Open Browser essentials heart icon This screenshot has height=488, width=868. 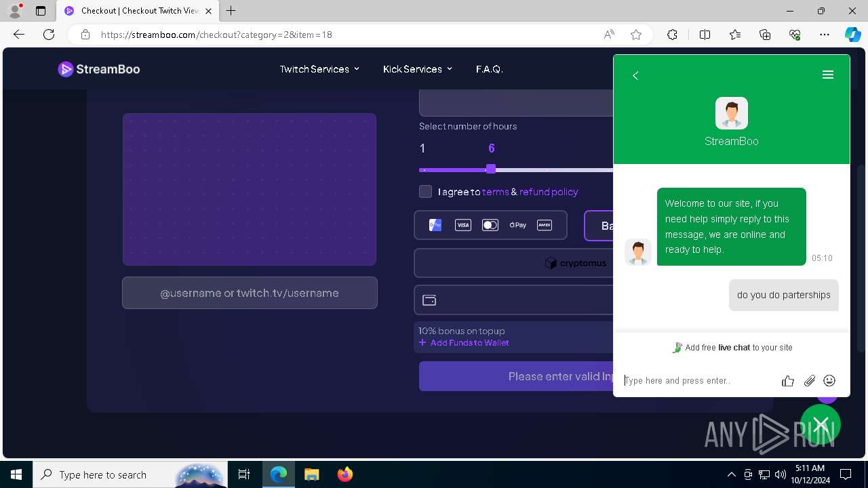pyautogui.click(x=795, y=35)
